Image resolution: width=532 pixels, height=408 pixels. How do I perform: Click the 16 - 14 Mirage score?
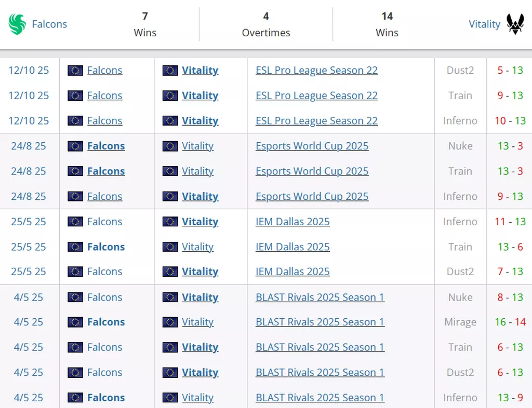tap(510, 322)
